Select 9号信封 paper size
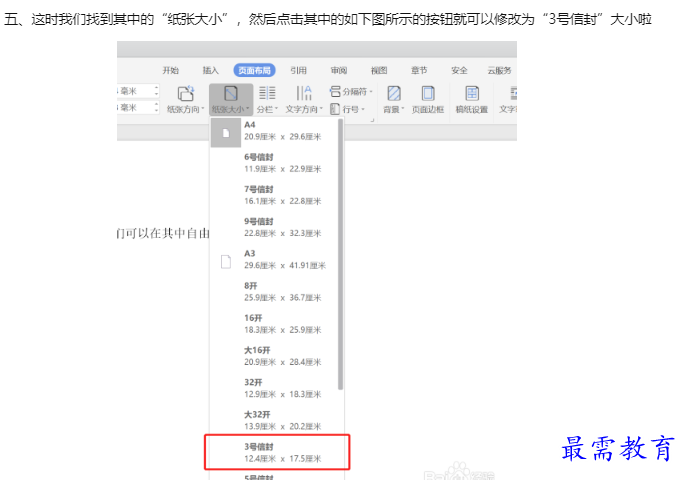The height and width of the screenshot is (480, 683). click(x=274, y=227)
